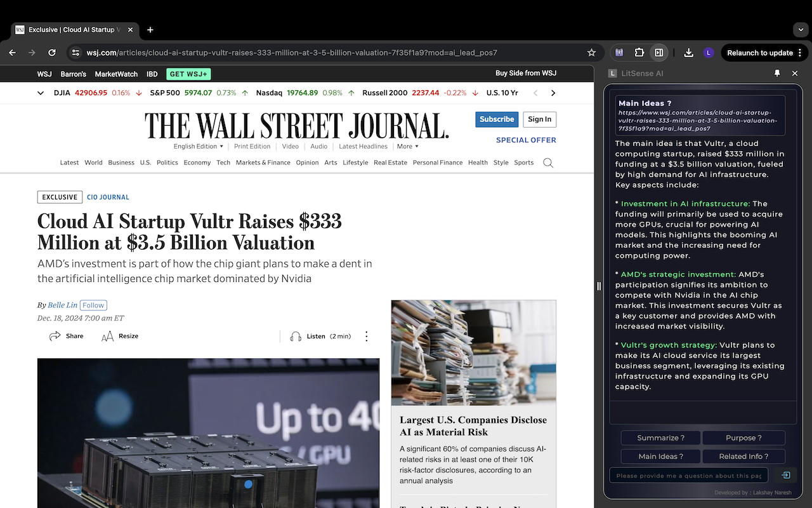Open the Latest navigation section

pyautogui.click(x=69, y=163)
